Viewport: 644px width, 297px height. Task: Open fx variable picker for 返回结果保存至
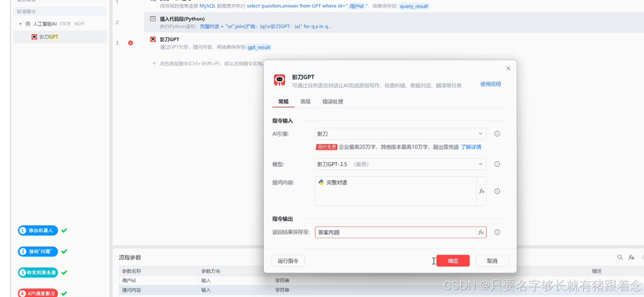[481, 232]
